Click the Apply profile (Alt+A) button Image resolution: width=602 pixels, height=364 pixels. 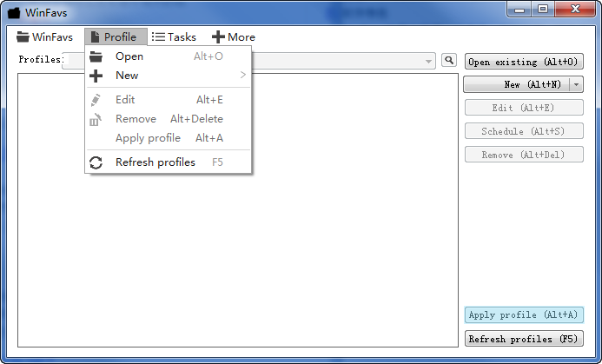click(524, 314)
